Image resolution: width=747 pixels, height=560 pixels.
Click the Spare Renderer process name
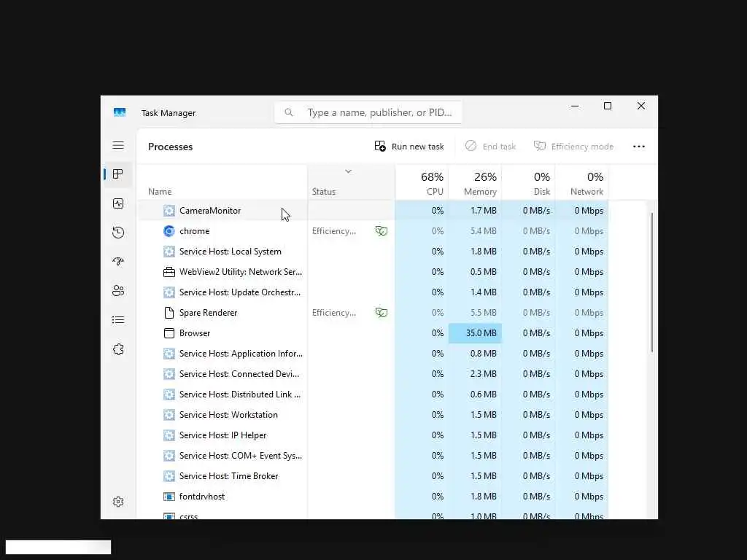point(208,313)
